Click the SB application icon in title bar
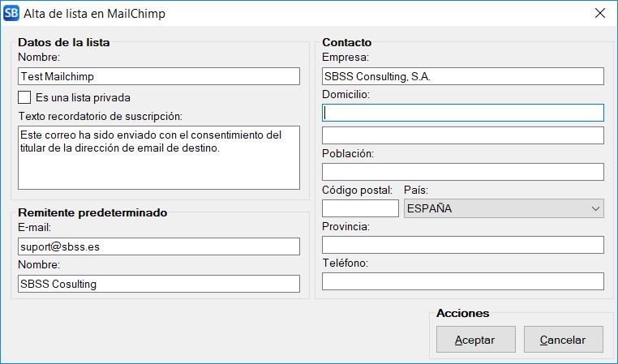The image size is (618, 364). [12, 13]
